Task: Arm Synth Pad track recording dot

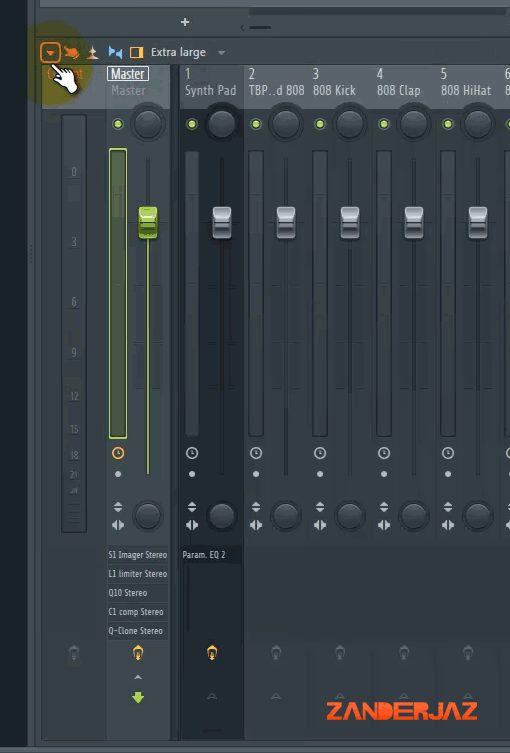Action: 192,474
